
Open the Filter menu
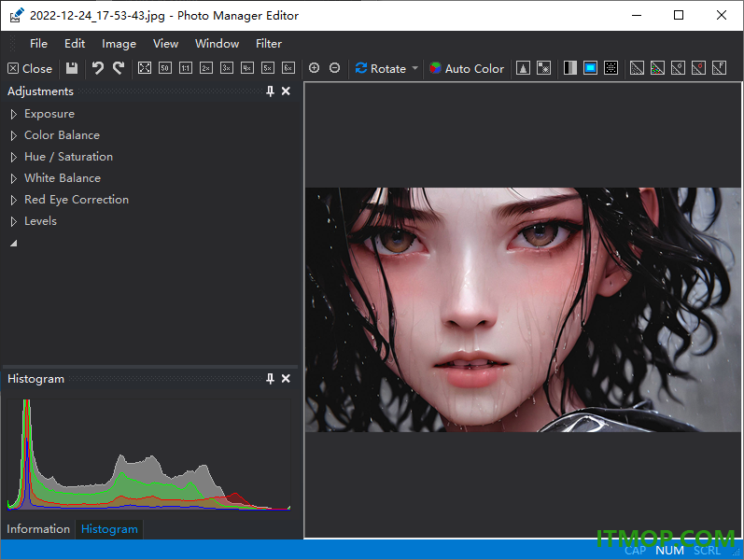(269, 44)
